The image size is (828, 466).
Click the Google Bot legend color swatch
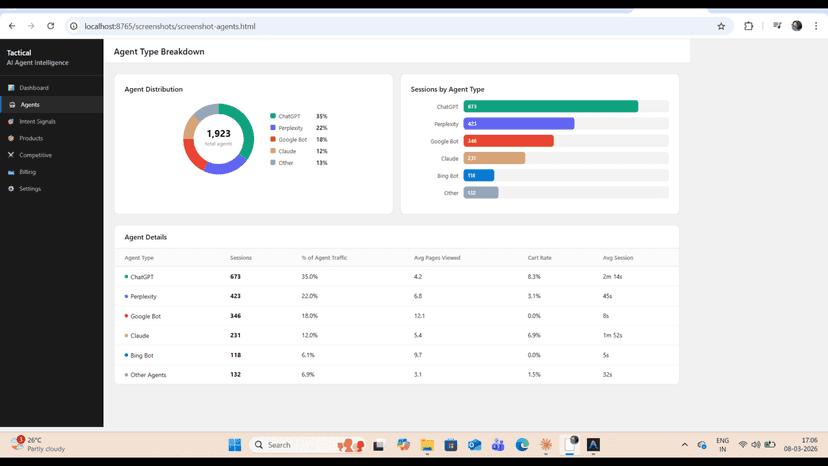tap(273, 139)
